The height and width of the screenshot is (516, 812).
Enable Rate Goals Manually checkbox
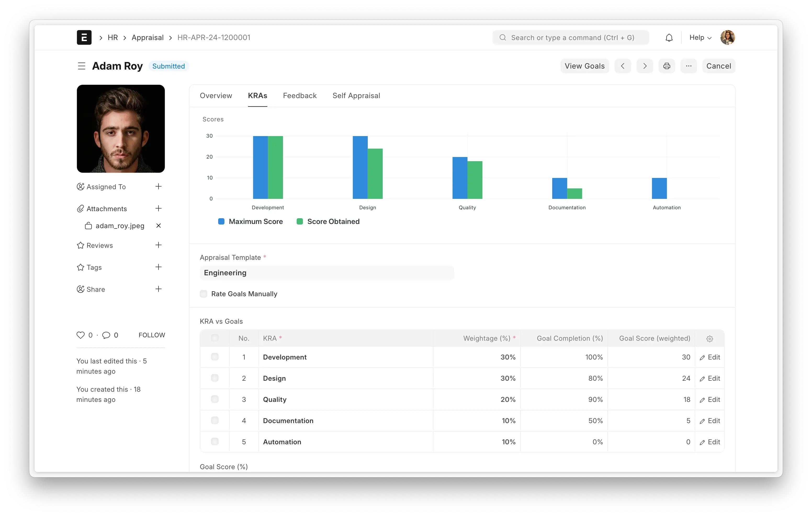click(204, 294)
